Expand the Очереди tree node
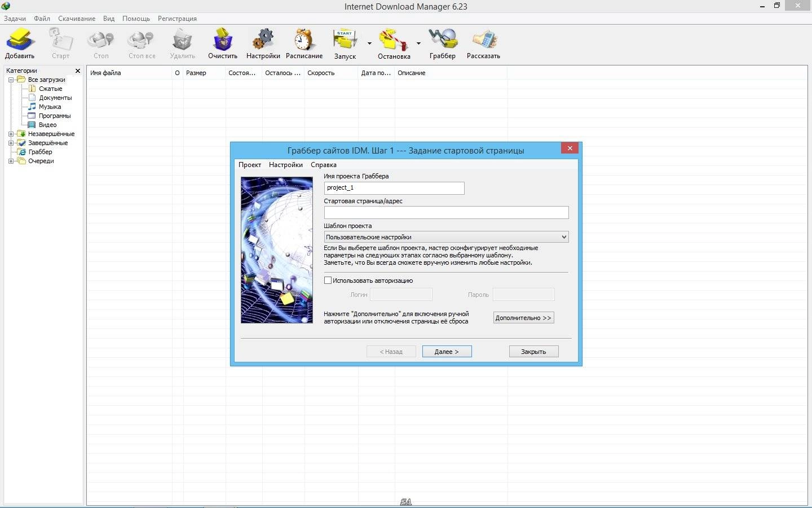This screenshot has width=812, height=508. click(x=11, y=161)
